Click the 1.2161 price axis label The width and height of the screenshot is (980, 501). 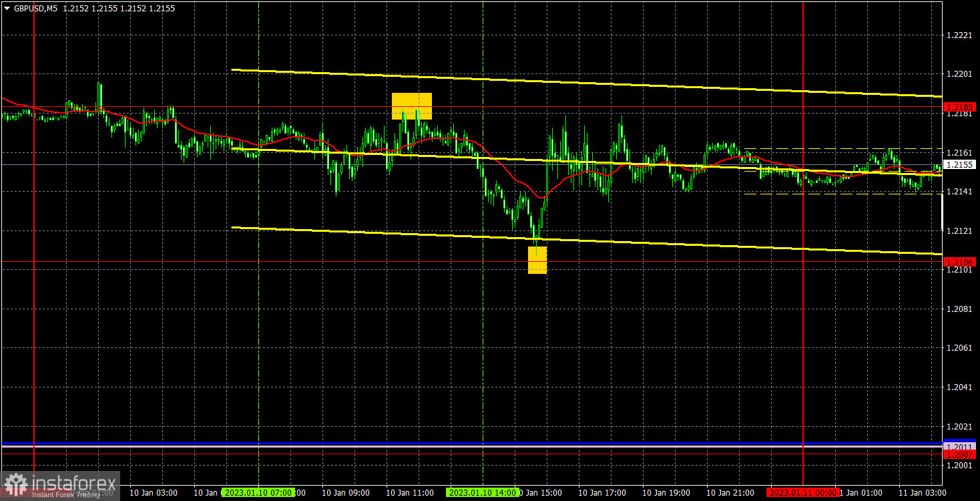click(959, 153)
